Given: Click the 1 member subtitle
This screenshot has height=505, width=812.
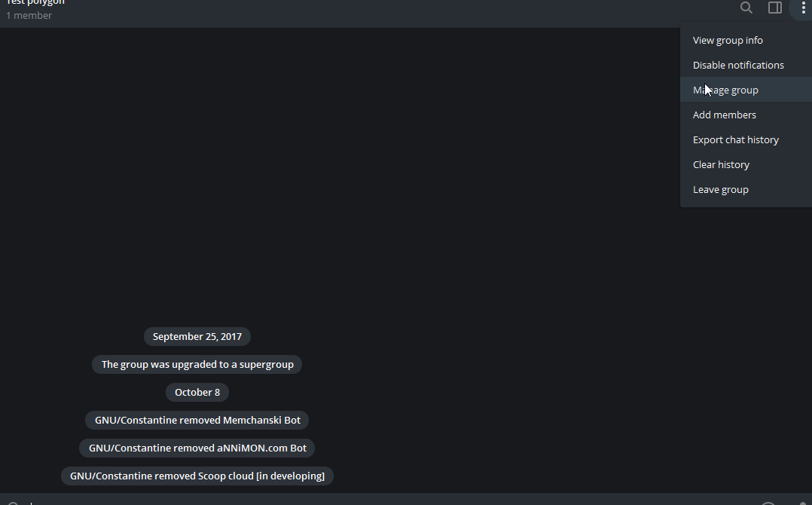Looking at the screenshot, I should pyautogui.click(x=29, y=15).
